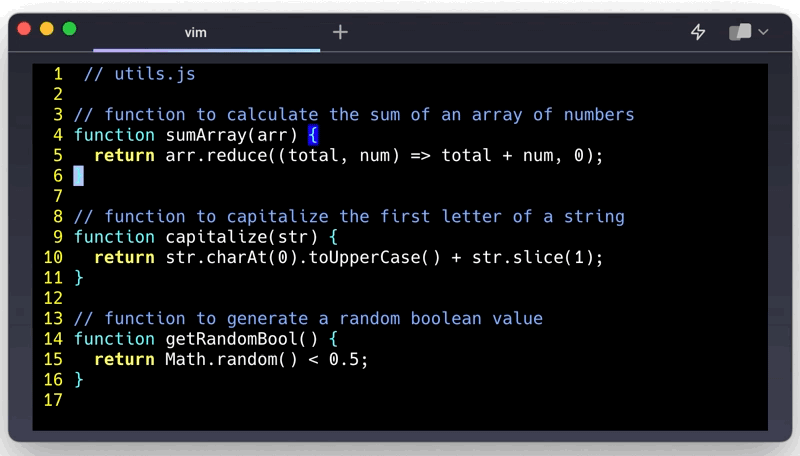Image resolution: width=800 pixels, height=456 pixels.
Task: Close the window with red button
Action: (25, 29)
